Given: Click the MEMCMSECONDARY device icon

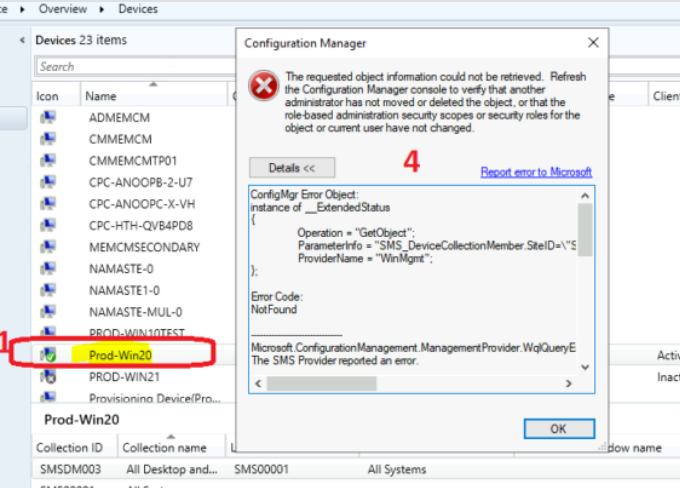Looking at the screenshot, I should pos(48,247).
